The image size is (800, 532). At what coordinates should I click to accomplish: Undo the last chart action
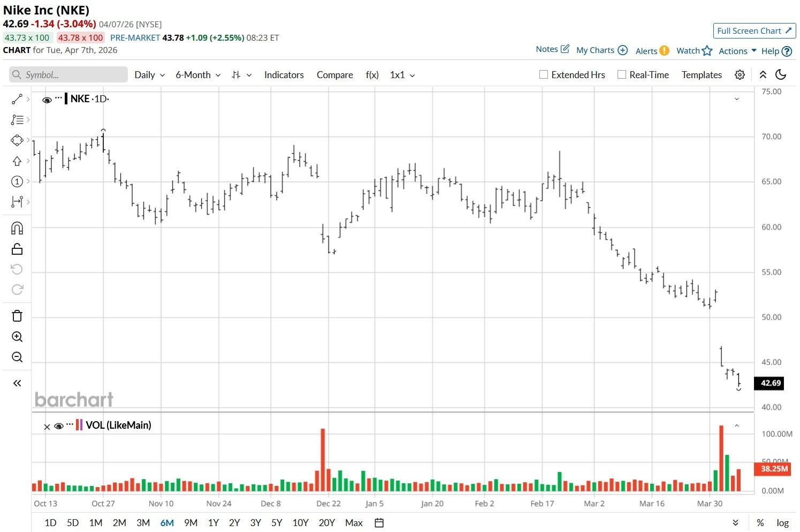pyautogui.click(x=17, y=269)
